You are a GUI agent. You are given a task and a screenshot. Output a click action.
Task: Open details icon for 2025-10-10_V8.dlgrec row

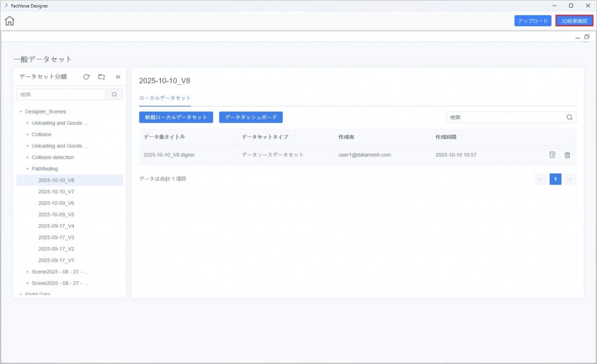pos(552,155)
